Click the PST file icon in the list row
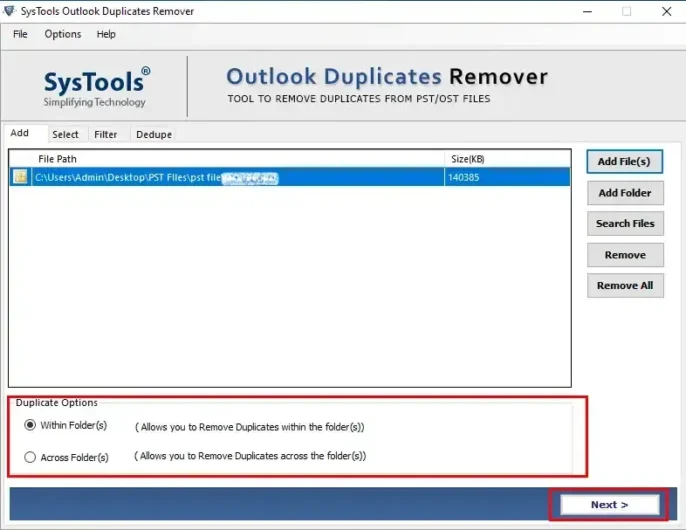Screen dimensions: 686x530 coord(20,177)
